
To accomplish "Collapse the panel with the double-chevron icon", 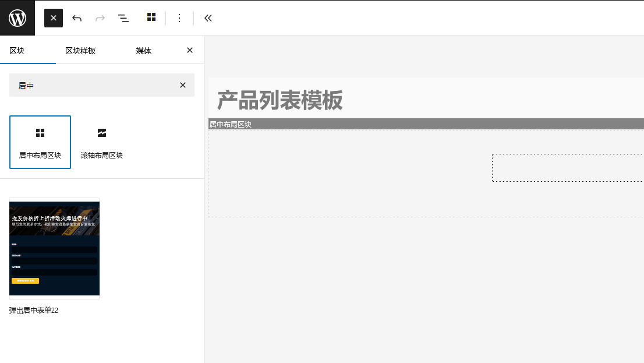I will [208, 18].
